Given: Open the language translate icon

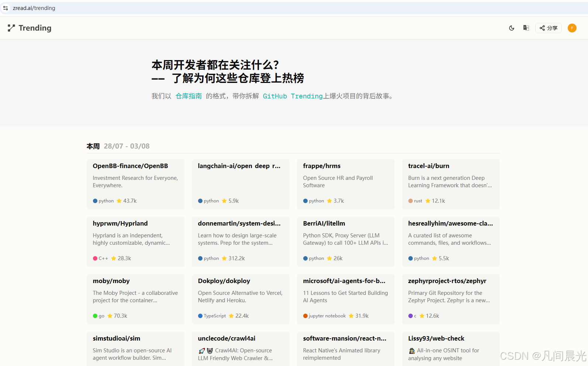Looking at the screenshot, I should [526, 28].
